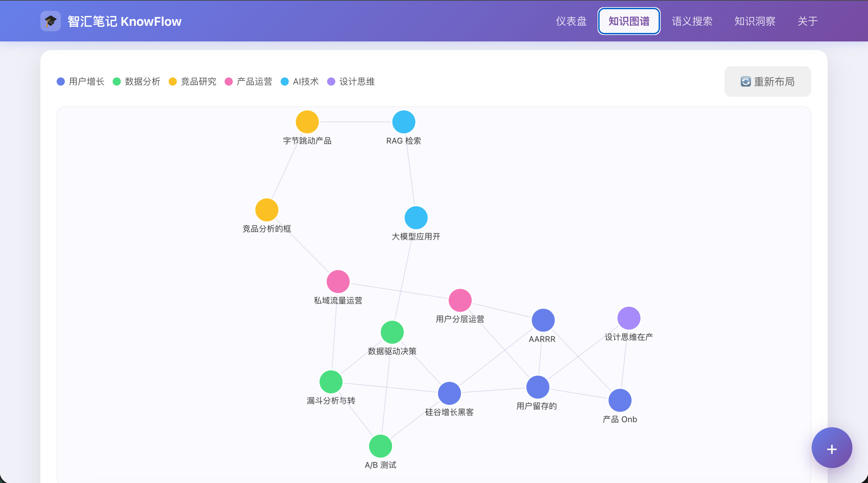Go to the 关于 page

(x=807, y=21)
